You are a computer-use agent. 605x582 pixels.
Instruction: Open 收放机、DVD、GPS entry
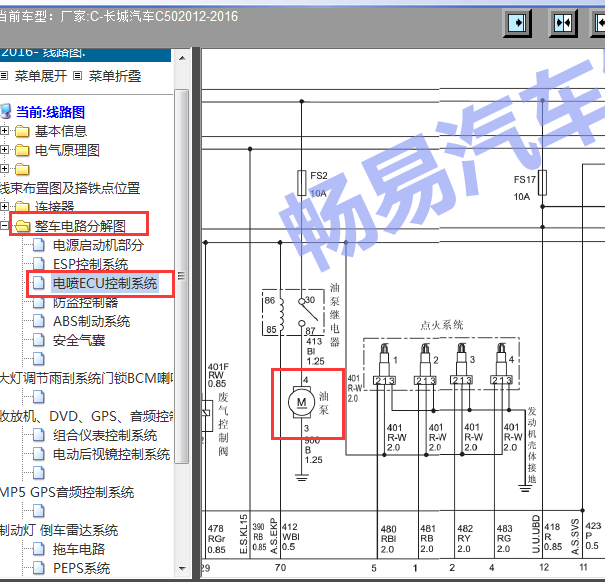[86, 416]
